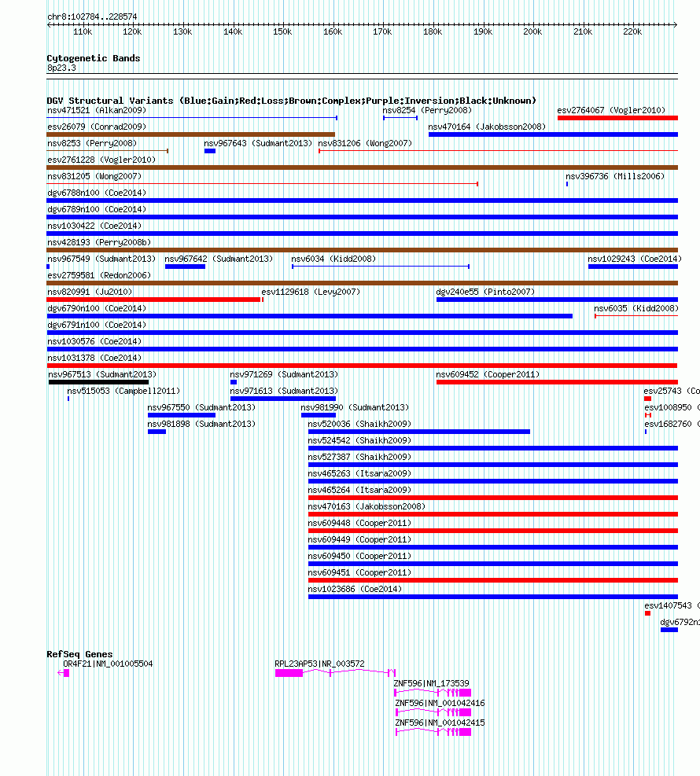Image resolution: width=700 pixels, height=776 pixels.
Task: Click dgv6788n100 (Coe2014) label
Action: (x=97, y=193)
